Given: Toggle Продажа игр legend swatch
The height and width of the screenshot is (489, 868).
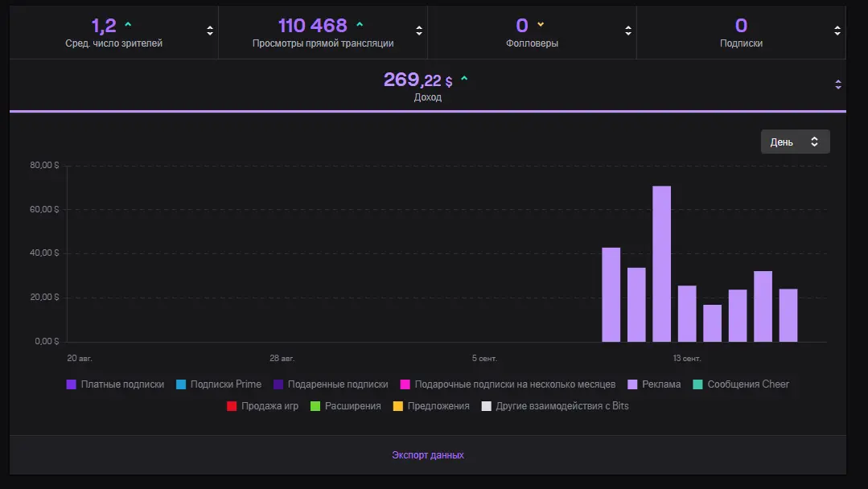Looking at the screenshot, I should pyautogui.click(x=232, y=406).
